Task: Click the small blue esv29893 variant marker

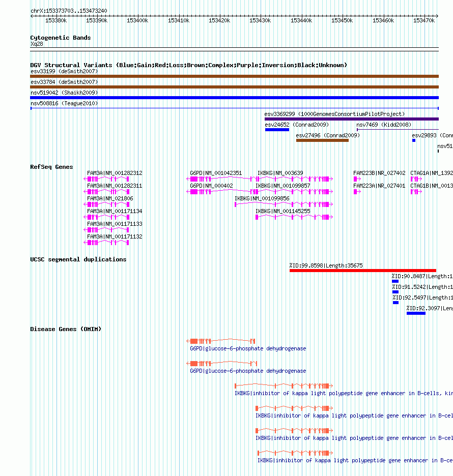Action: [x=414, y=140]
